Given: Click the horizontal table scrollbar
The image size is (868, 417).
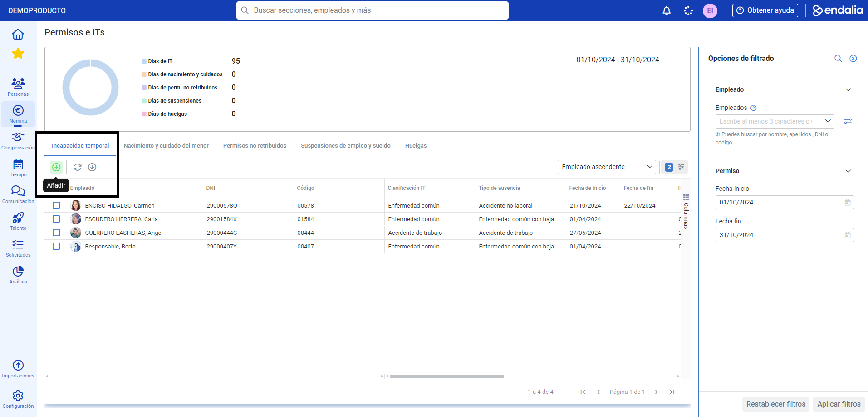Looking at the screenshot, I should (x=446, y=376).
